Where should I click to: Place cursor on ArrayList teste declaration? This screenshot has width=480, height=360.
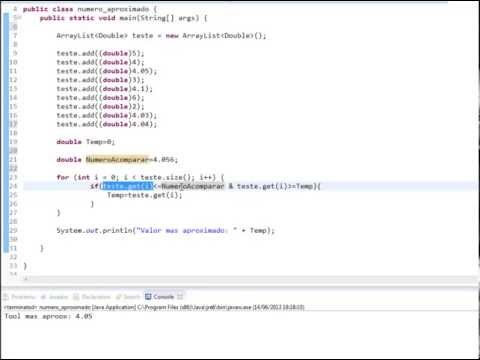tap(161, 35)
